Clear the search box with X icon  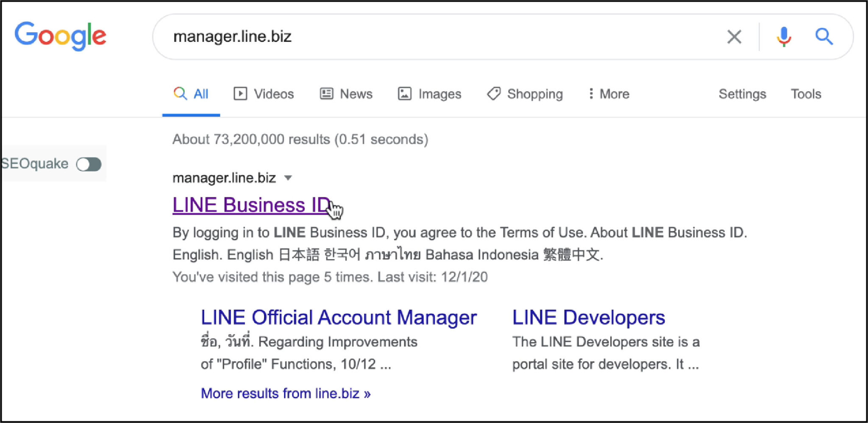point(734,37)
